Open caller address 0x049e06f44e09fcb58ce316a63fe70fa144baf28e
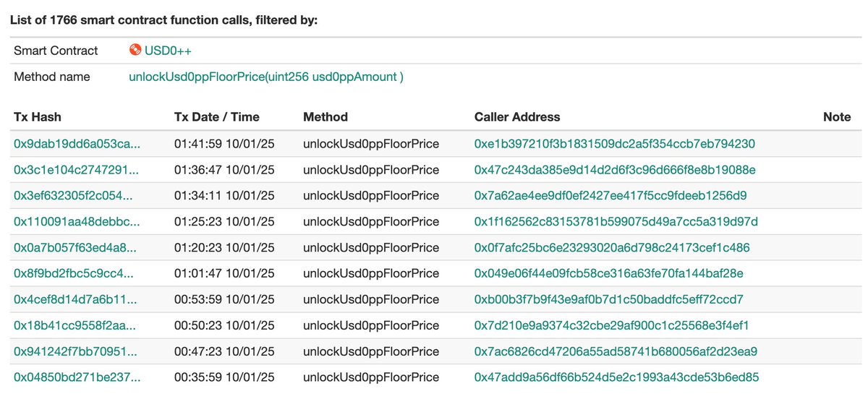This screenshot has width=868, height=407. [x=609, y=273]
